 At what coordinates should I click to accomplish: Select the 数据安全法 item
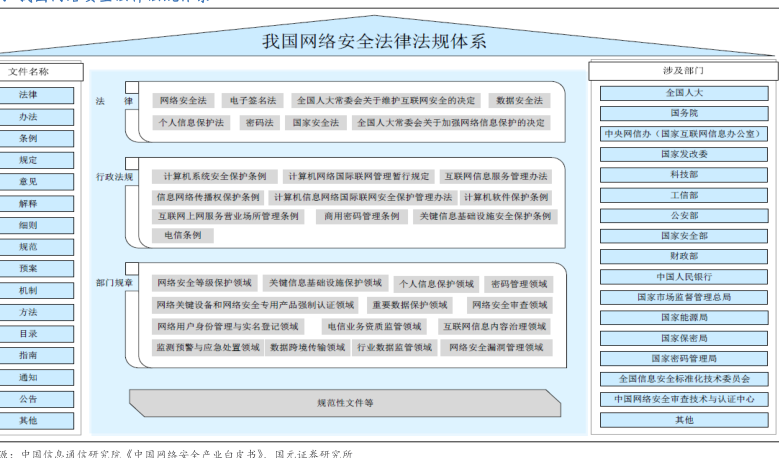(x=519, y=101)
